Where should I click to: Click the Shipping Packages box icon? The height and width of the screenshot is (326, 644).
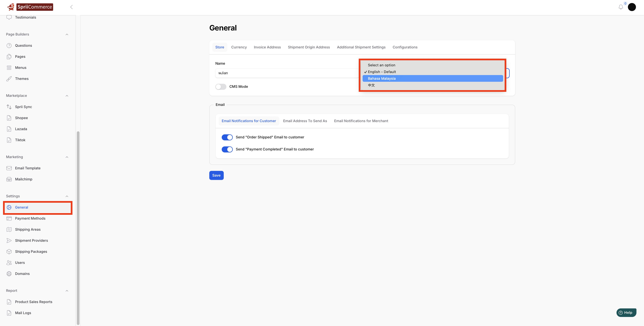click(x=9, y=252)
